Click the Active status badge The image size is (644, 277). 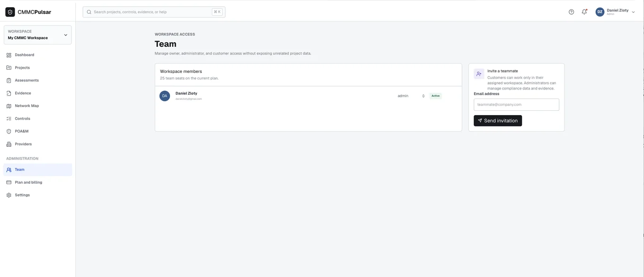click(x=436, y=96)
